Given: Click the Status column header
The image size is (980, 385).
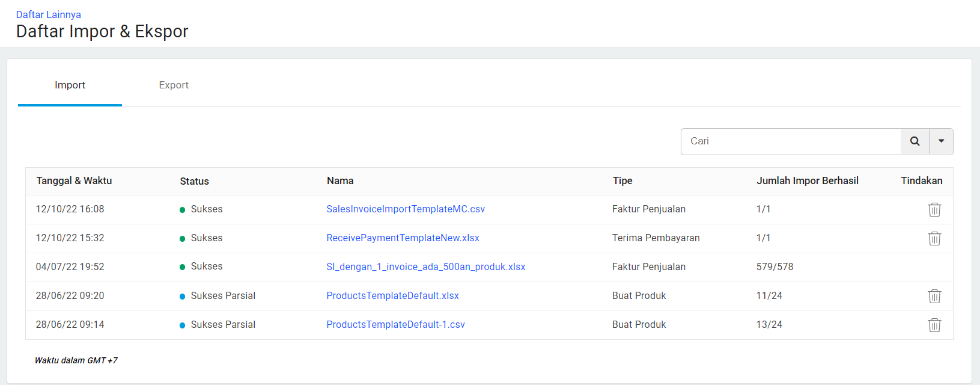Looking at the screenshot, I should [195, 181].
